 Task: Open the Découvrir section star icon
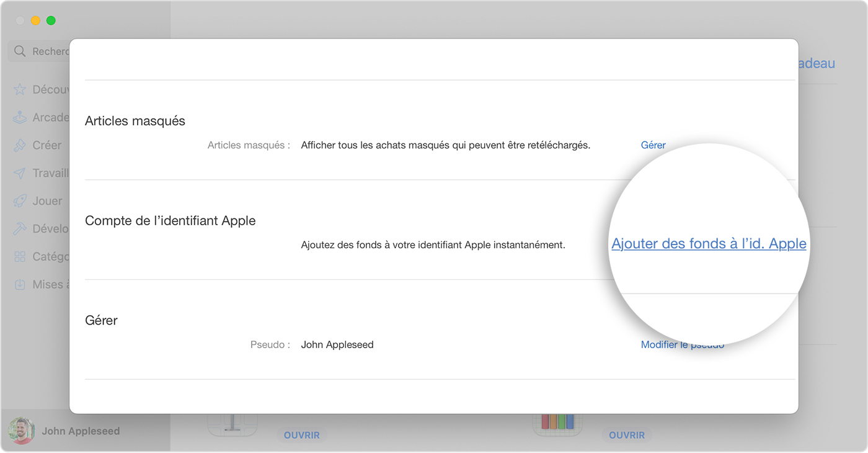(x=20, y=90)
